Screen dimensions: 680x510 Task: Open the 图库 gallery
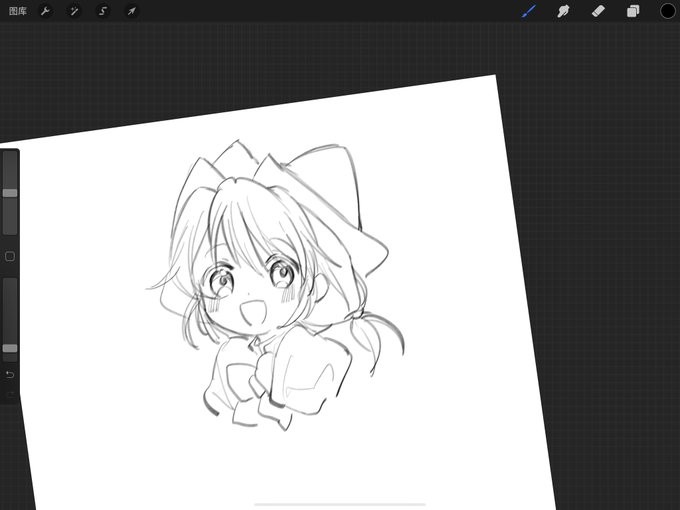point(18,11)
